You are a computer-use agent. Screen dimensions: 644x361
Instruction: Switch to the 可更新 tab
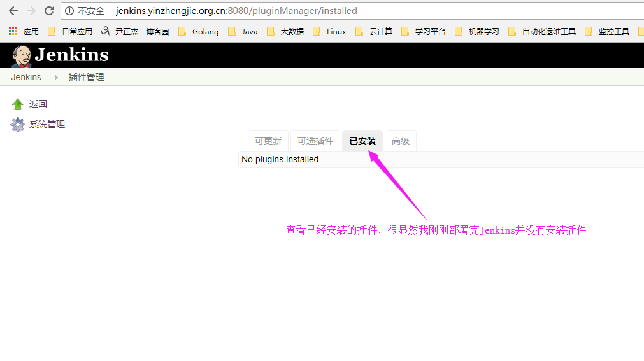[x=268, y=141]
